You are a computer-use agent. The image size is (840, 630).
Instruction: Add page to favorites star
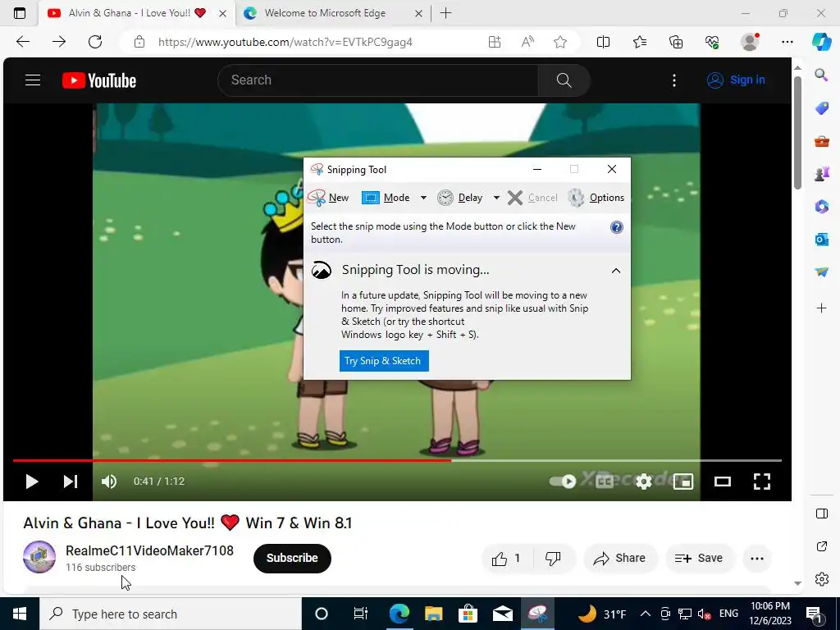pyautogui.click(x=560, y=42)
